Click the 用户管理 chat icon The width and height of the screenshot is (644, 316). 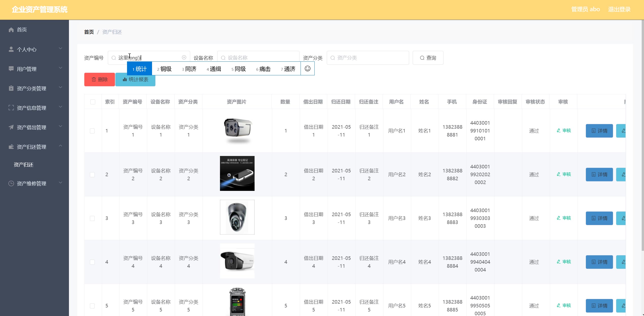11,69
